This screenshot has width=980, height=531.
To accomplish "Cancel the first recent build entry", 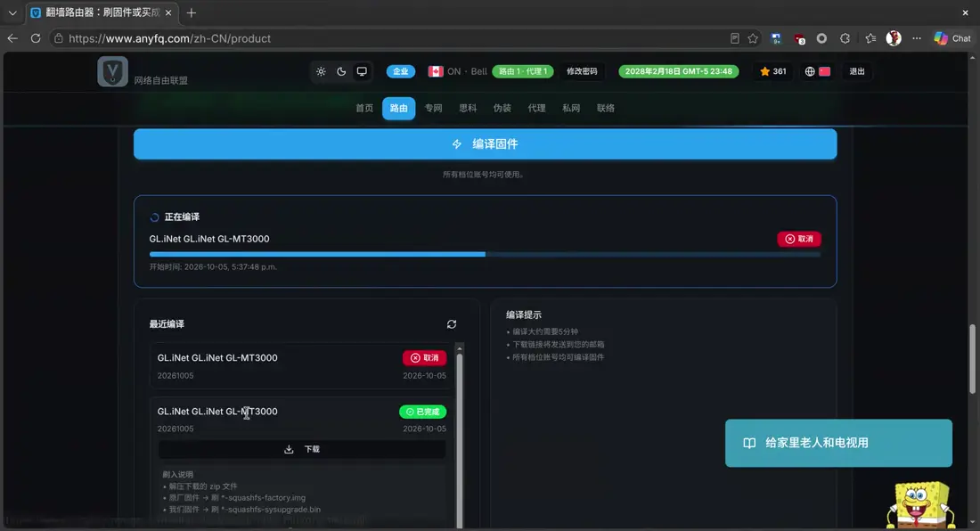I will pyautogui.click(x=424, y=358).
